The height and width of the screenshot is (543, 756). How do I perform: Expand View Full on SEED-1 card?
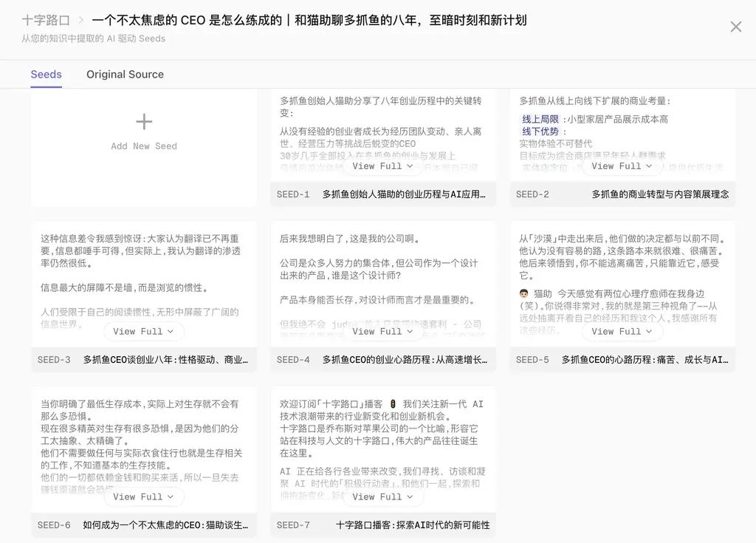[x=383, y=166]
